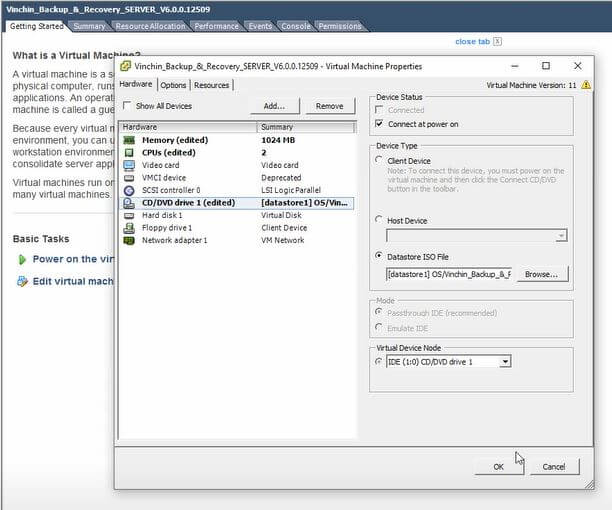This screenshot has width=612, height=510.
Task: Switch to the Options tab
Action: coord(173,85)
